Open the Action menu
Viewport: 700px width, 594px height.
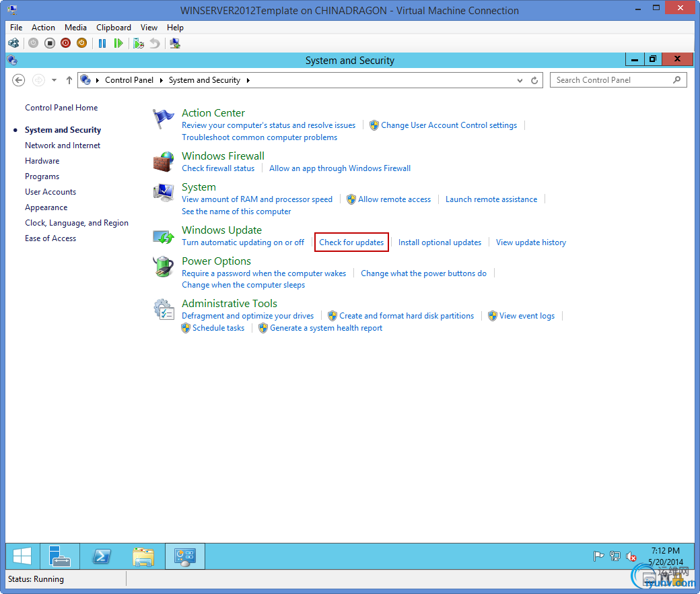[43, 27]
